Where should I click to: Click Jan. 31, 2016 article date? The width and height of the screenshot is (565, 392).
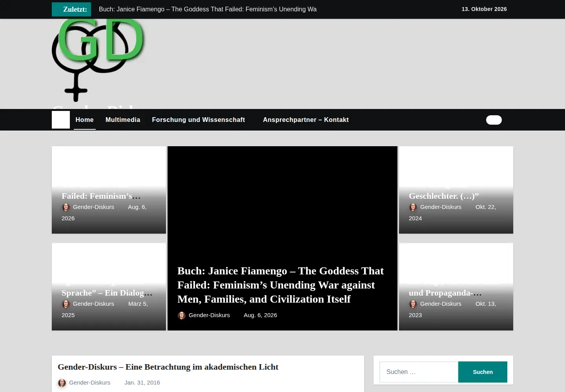click(x=142, y=383)
